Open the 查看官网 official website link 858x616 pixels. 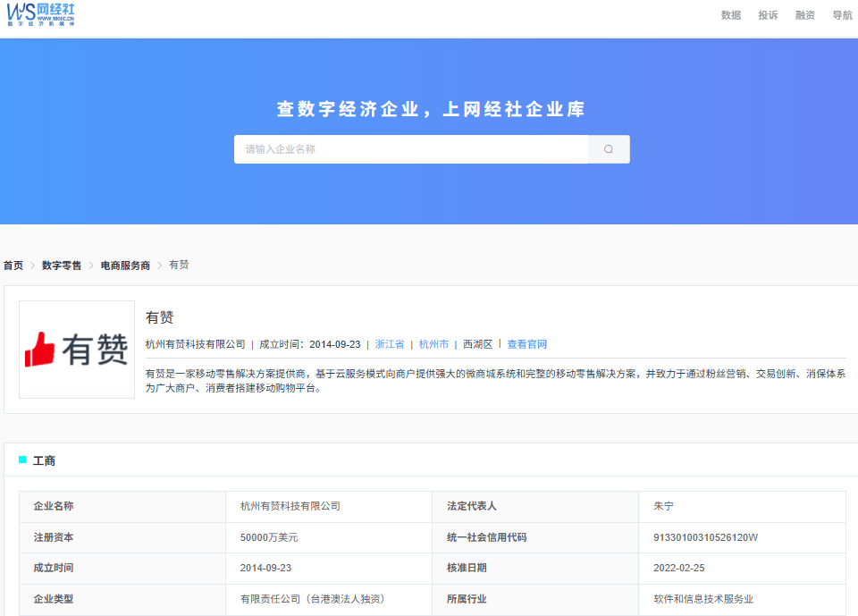(x=527, y=344)
